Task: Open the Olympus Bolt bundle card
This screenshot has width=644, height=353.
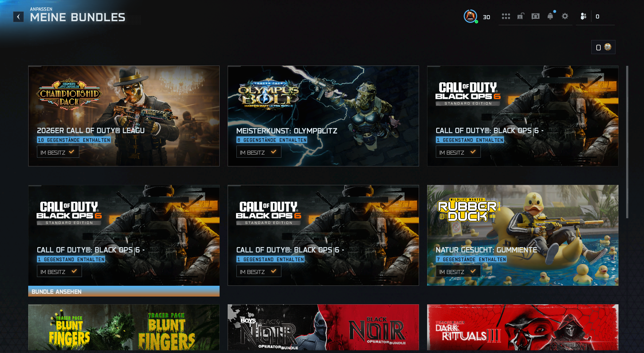Action: (x=323, y=116)
